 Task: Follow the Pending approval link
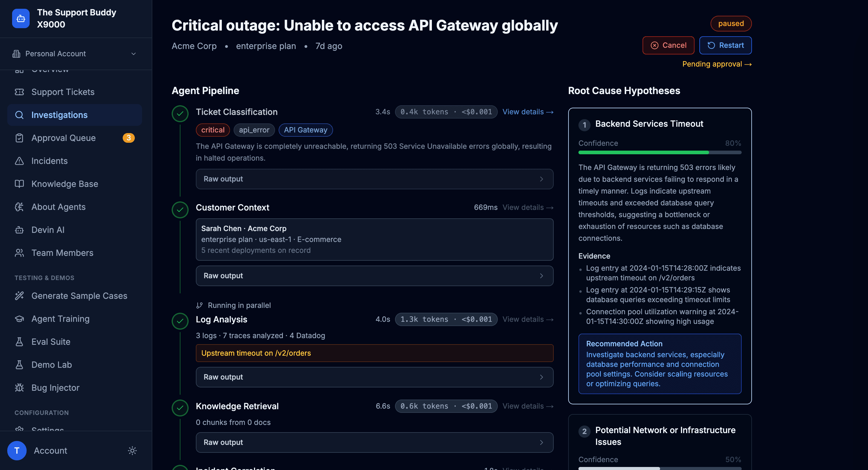coord(717,64)
